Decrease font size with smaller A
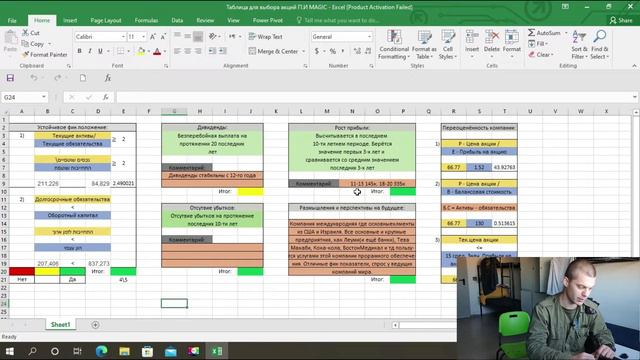Viewport: 640px width, 360px height. (163, 37)
